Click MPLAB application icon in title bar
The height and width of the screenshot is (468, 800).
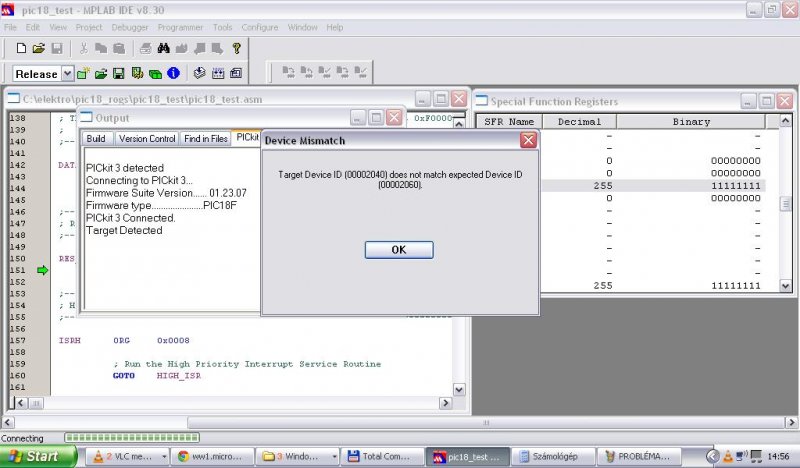pos(8,10)
